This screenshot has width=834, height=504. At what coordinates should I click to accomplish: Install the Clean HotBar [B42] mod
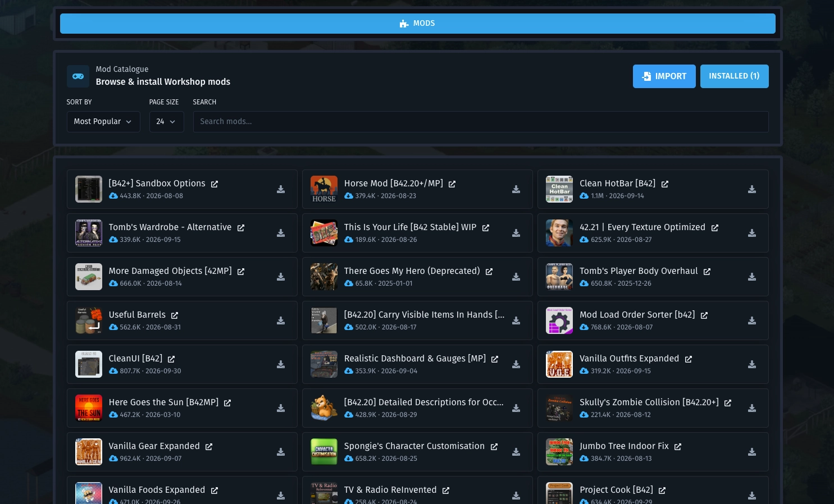click(x=752, y=190)
